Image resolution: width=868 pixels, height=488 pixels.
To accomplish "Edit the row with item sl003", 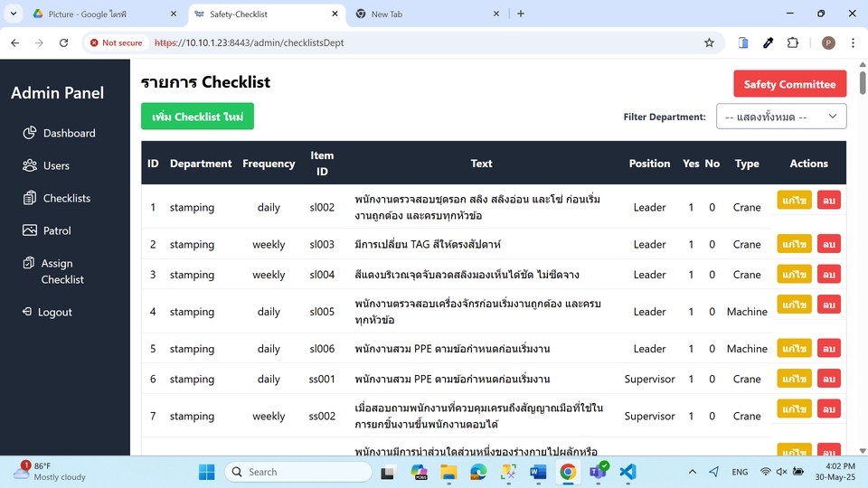I will [x=795, y=244].
